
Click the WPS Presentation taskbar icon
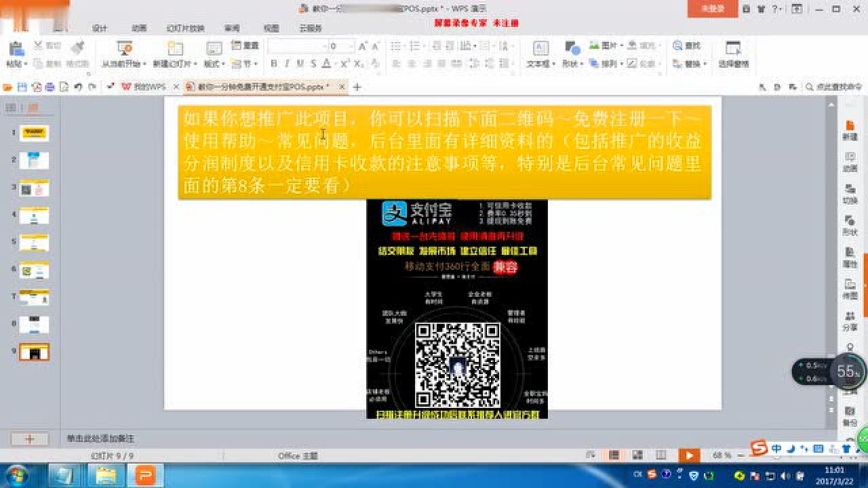click(x=144, y=476)
